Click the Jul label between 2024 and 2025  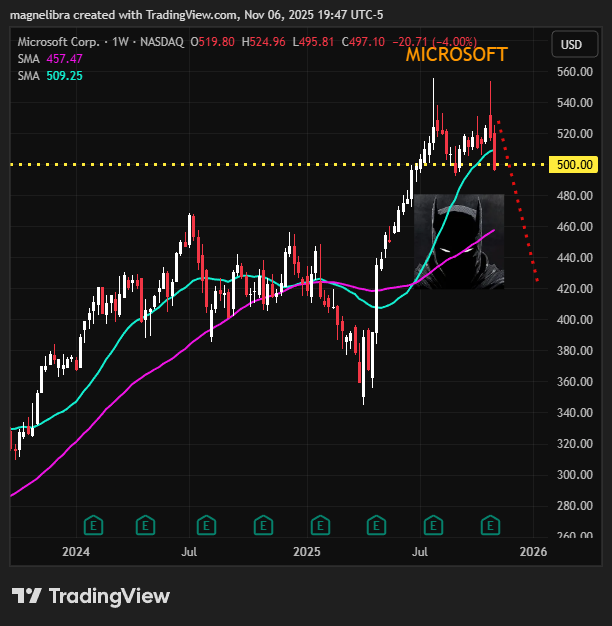pyautogui.click(x=189, y=552)
